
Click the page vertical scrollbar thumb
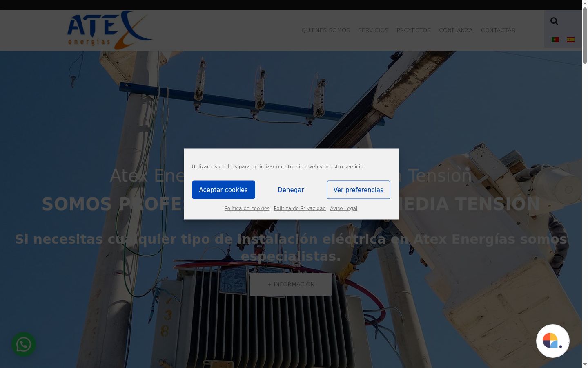tap(585, 35)
